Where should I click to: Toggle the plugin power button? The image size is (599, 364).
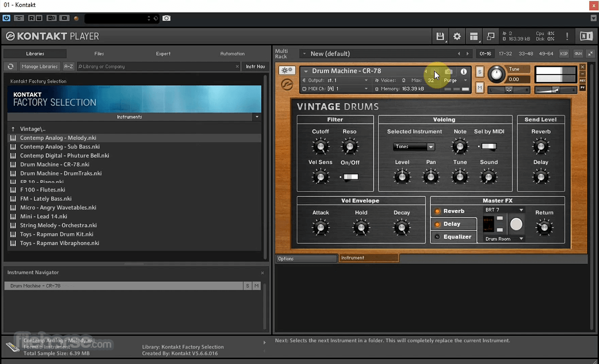click(x=6, y=18)
